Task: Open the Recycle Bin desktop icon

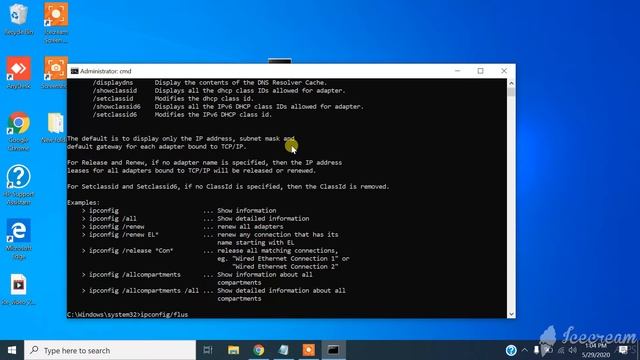Action: pyautogui.click(x=18, y=18)
